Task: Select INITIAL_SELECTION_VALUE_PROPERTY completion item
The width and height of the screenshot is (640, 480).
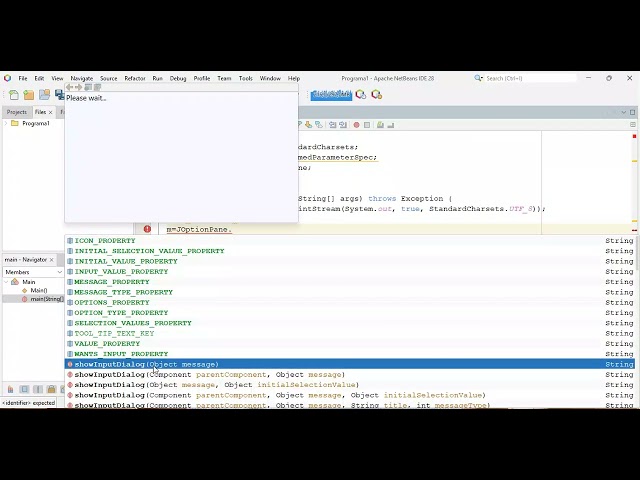Action: [350, 251]
